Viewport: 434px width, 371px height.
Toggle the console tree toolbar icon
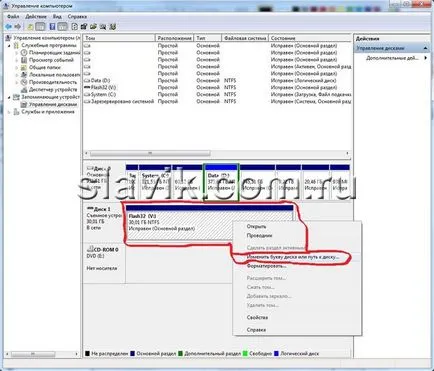[40, 27]
